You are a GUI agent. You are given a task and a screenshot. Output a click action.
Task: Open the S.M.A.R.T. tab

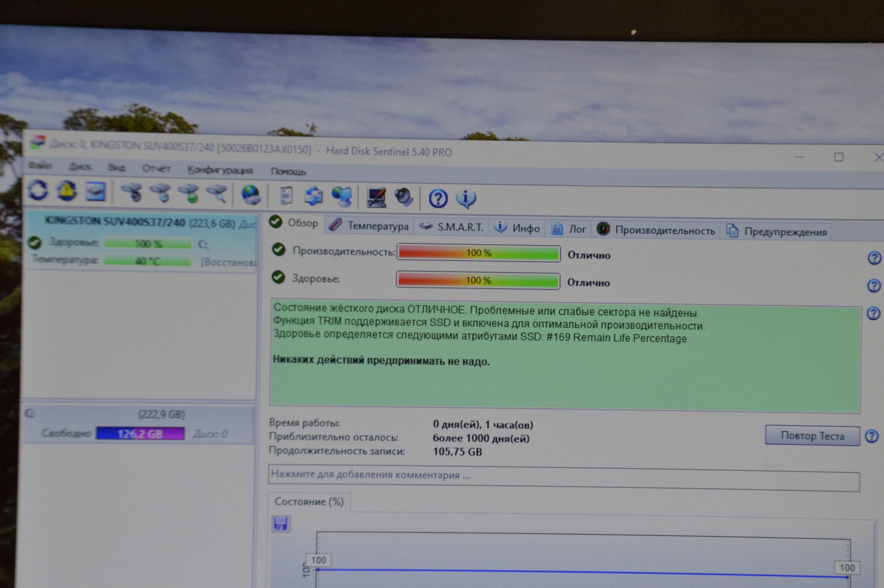click(452, 227)
